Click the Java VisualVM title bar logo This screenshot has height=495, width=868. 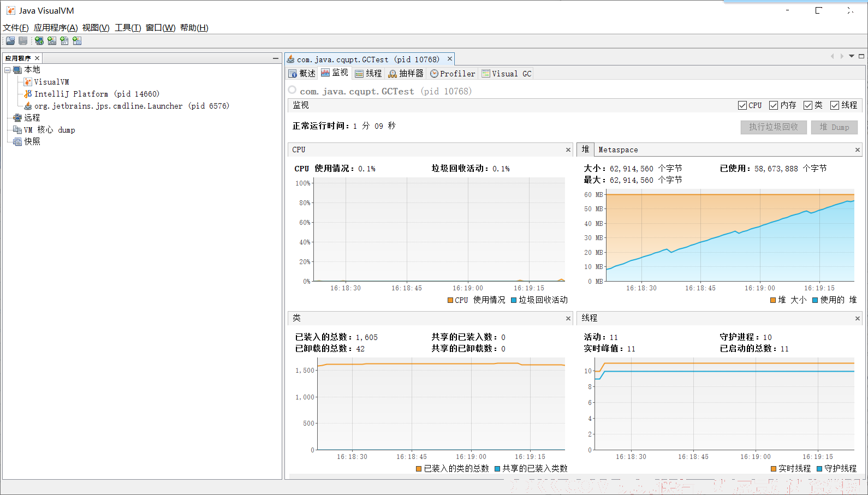pos(11,10)
